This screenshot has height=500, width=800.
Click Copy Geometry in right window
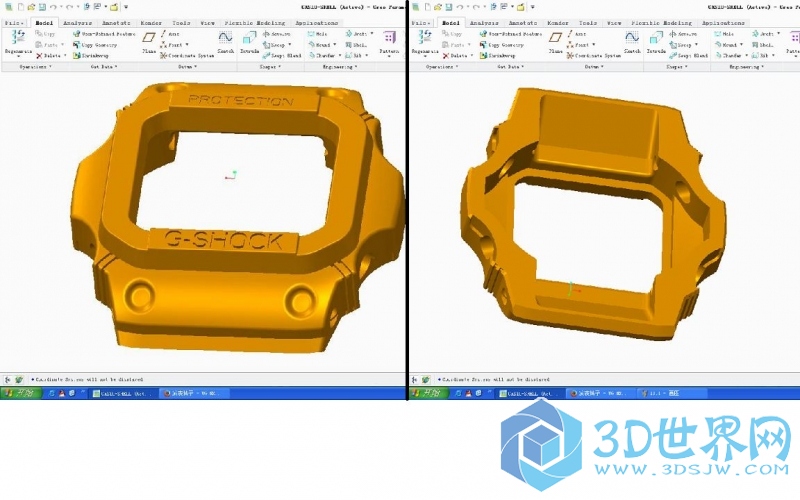(x=502, y=45)
